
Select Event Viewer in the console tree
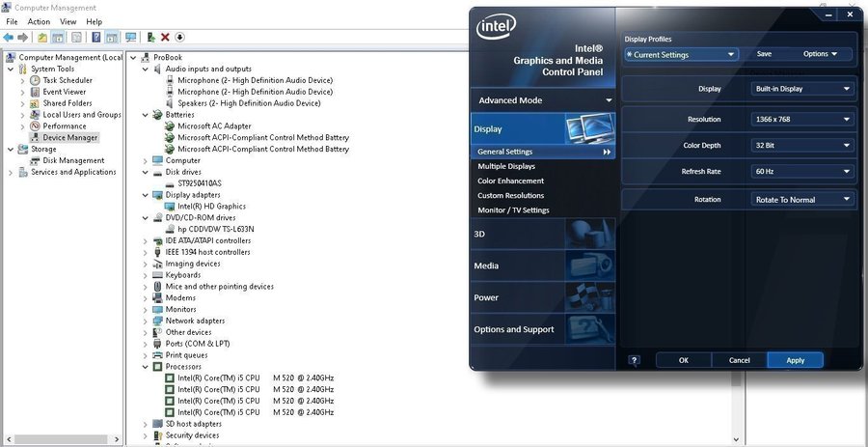pos(65,92)
